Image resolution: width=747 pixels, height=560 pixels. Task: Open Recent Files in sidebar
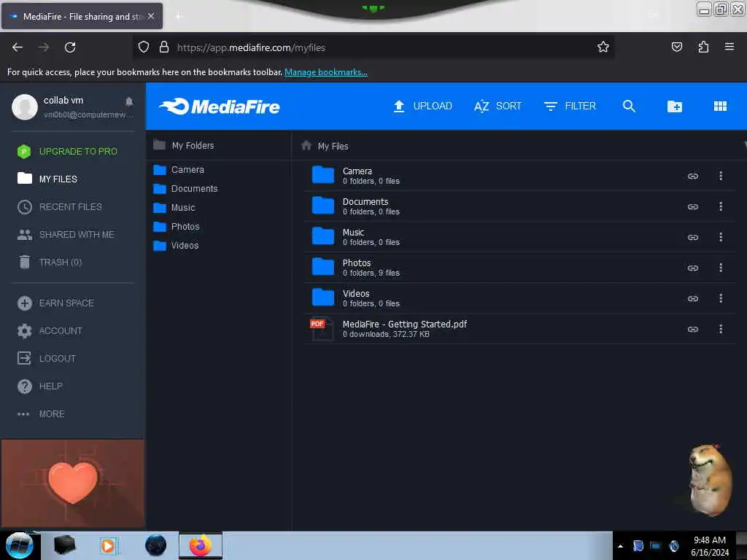[60, 206]
